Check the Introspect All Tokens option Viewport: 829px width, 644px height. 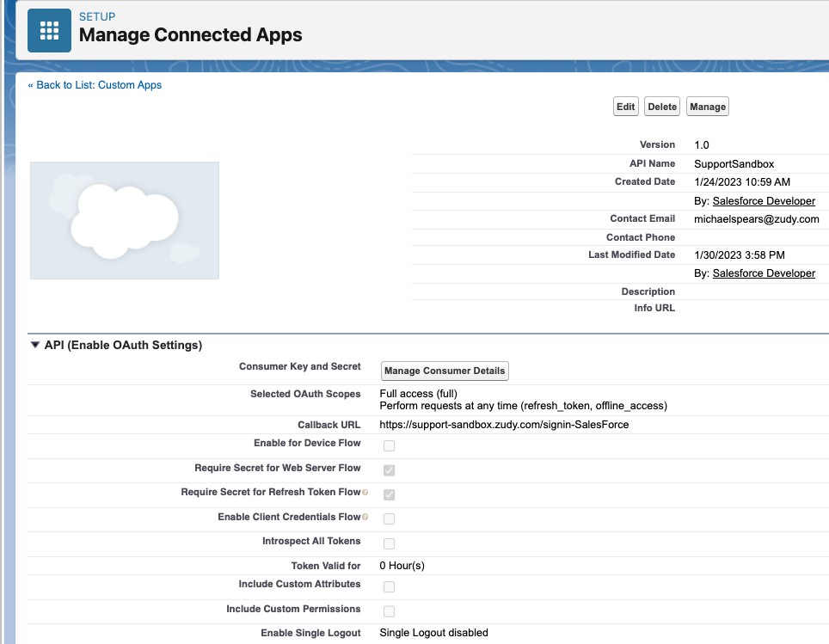[389, 543]
